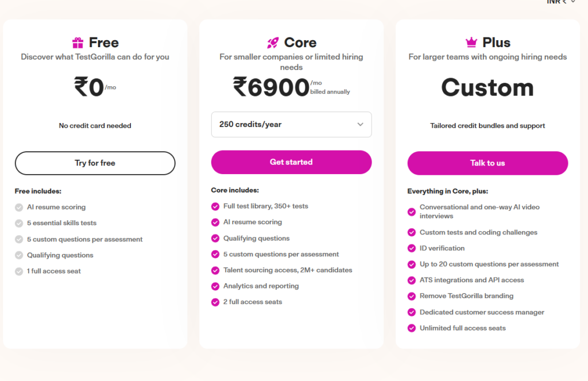The width and height of the screenshot is (588, 381).
Task: Click the checkmark beside Remove TestGorilla branding
Action: (411, 296)
